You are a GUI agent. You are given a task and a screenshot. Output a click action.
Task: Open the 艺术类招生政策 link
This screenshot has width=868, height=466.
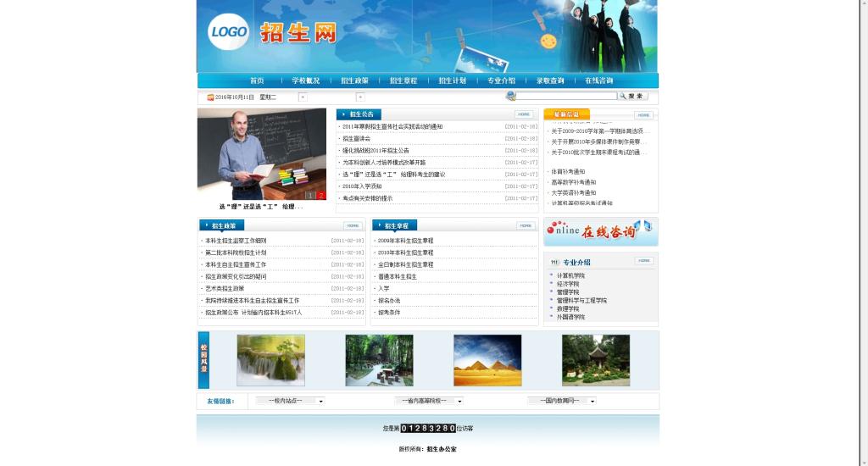[225, 289]
